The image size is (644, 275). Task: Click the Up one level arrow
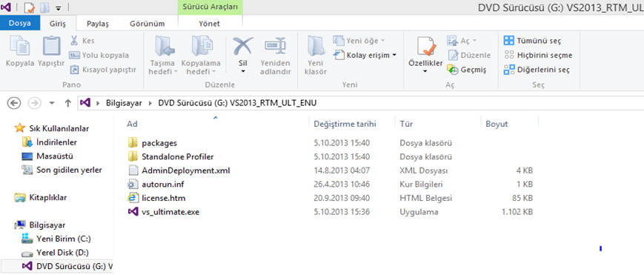tap(67, 103)
